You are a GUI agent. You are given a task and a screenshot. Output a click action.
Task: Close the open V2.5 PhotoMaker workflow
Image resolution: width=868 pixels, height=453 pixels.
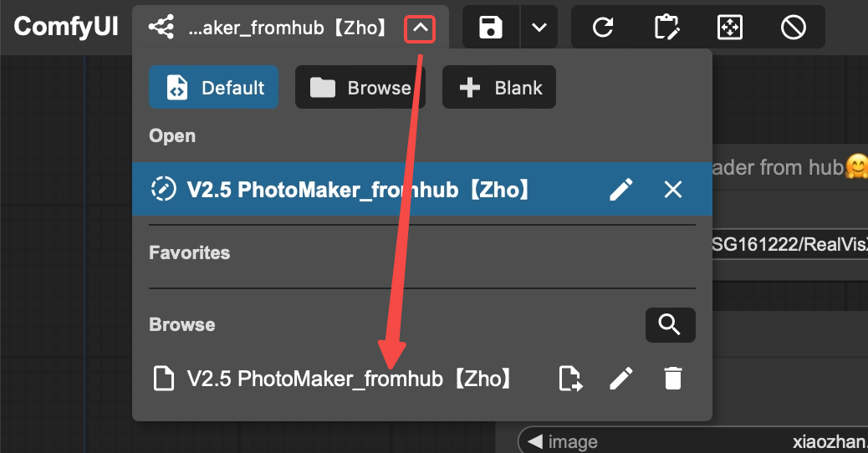click(673, 190)
